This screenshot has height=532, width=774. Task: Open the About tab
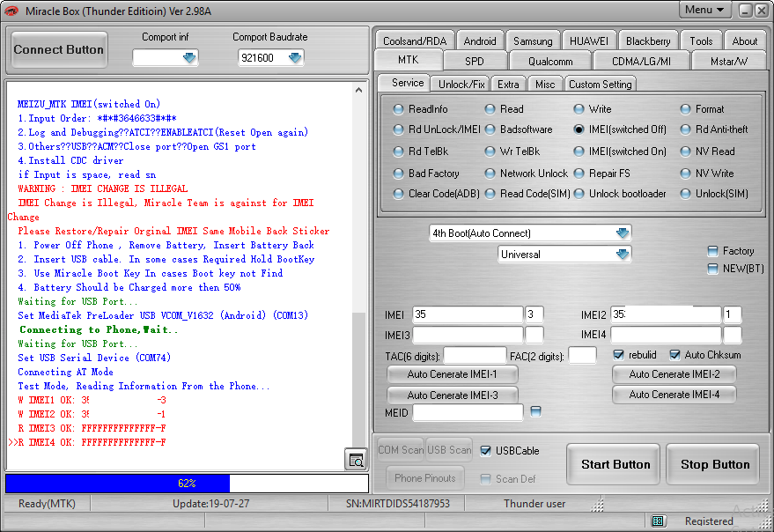(x=744, y=41)
